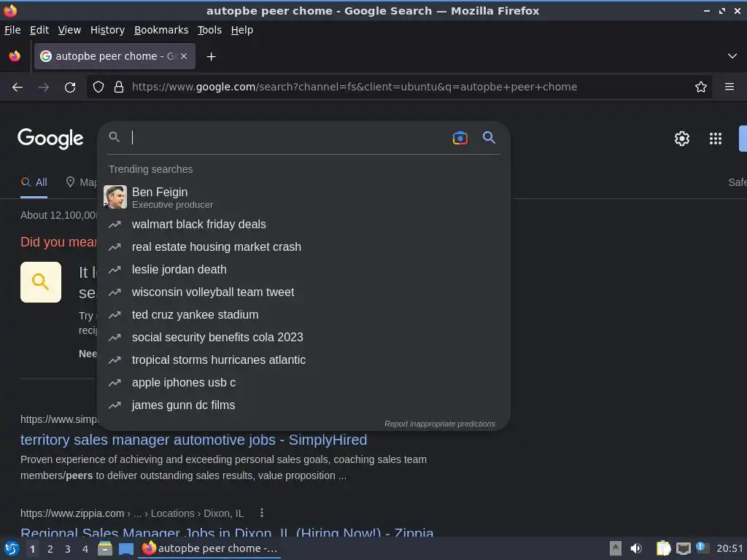The image size is (747, 560).
Task: Click the volume icon in system tray
Action: coord(636,548)
